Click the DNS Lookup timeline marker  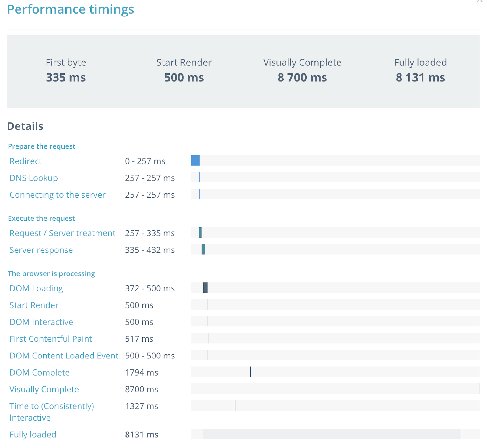pyautogui.click(x=199, y=177)
